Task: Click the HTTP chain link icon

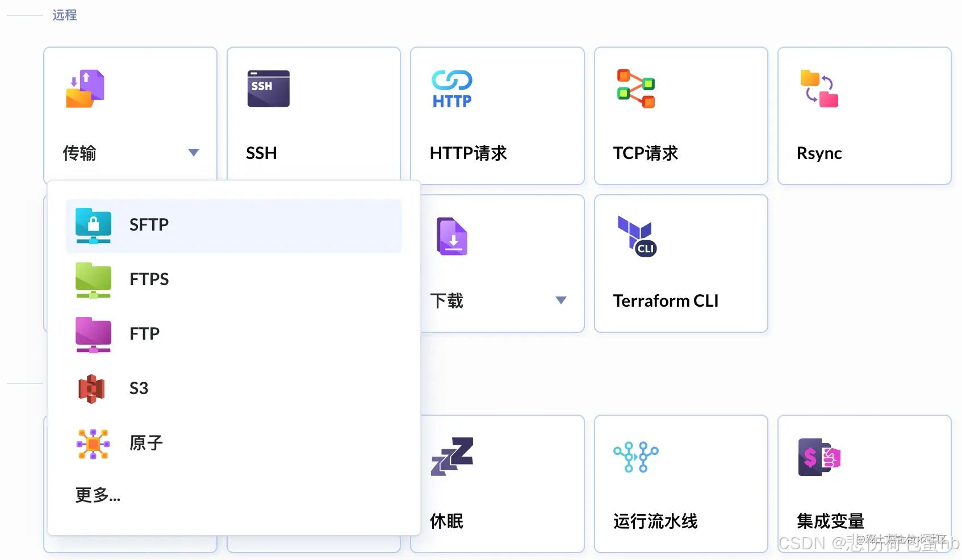Action: point(452,89)
